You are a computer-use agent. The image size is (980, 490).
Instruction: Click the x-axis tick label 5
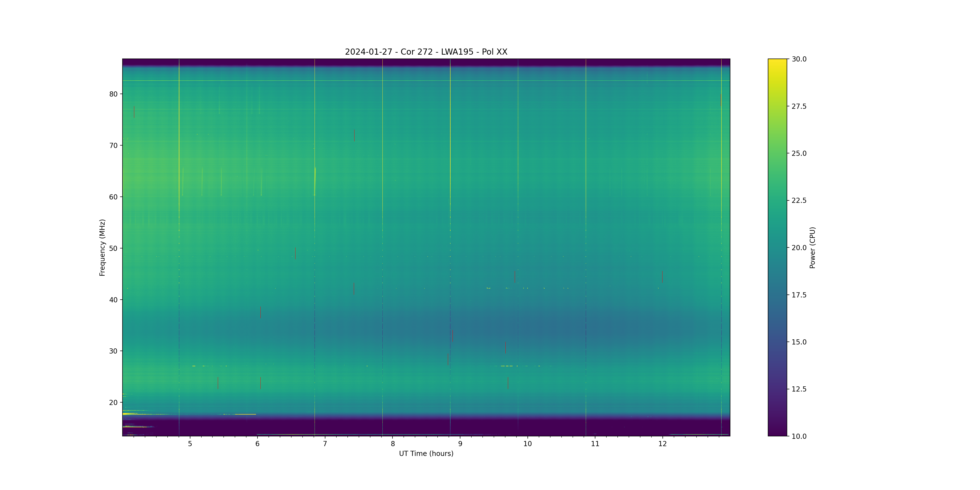[x=190, y=444]
